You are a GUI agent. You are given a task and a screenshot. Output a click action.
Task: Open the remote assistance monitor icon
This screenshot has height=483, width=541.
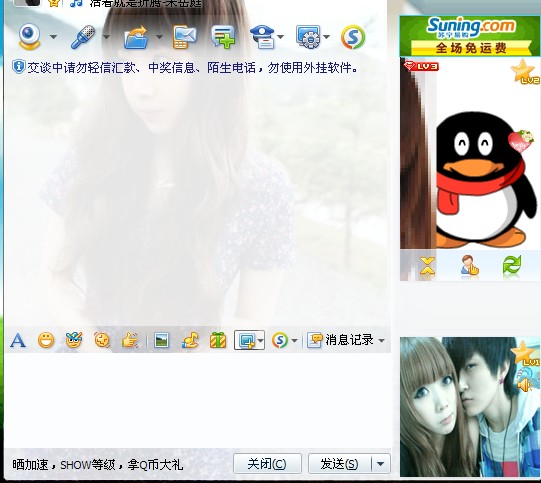(x=308, y=37)
